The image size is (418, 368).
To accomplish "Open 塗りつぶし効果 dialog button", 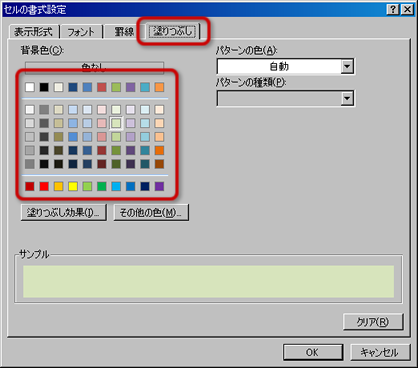I will [63, 212].
